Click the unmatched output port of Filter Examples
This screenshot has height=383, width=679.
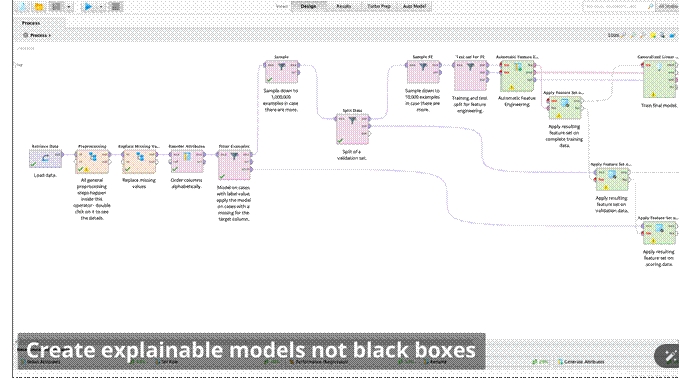click(x=252, y=169)
